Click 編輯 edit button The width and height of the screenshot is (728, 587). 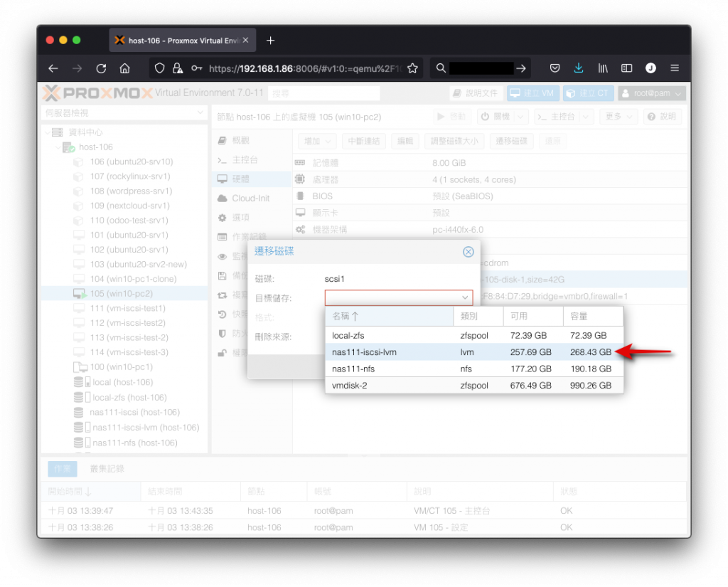pyautogui.click(x=405, y=141)
